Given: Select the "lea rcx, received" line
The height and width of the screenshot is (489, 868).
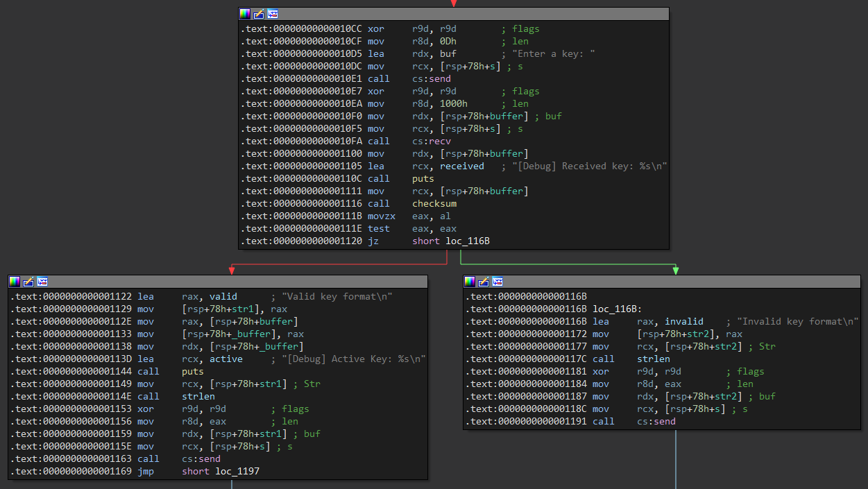Looking at the screenshot, I should pyautogui.click(x=454, y=166).
